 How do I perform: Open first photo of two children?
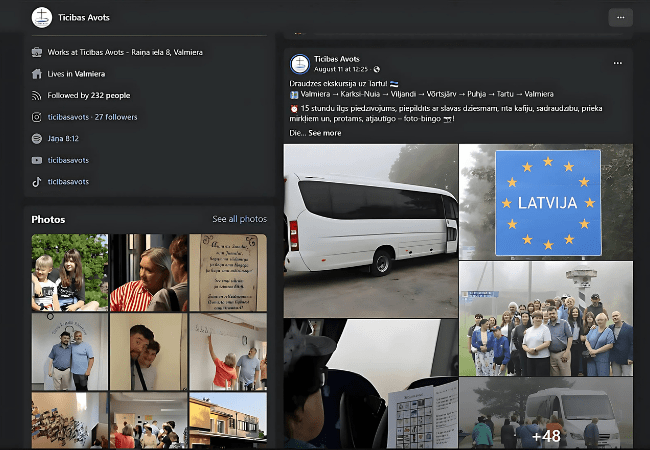tap(69, 272)
